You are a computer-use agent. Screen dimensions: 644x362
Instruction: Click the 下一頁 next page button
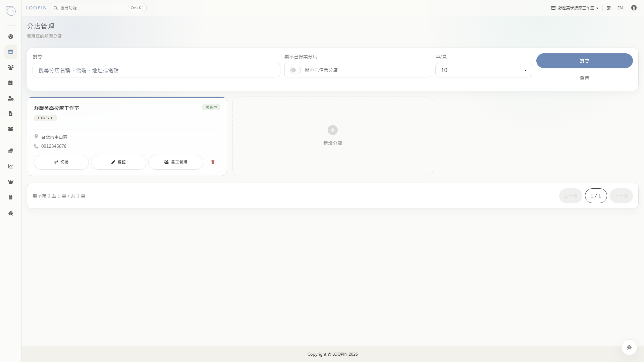tap(621, 196)
